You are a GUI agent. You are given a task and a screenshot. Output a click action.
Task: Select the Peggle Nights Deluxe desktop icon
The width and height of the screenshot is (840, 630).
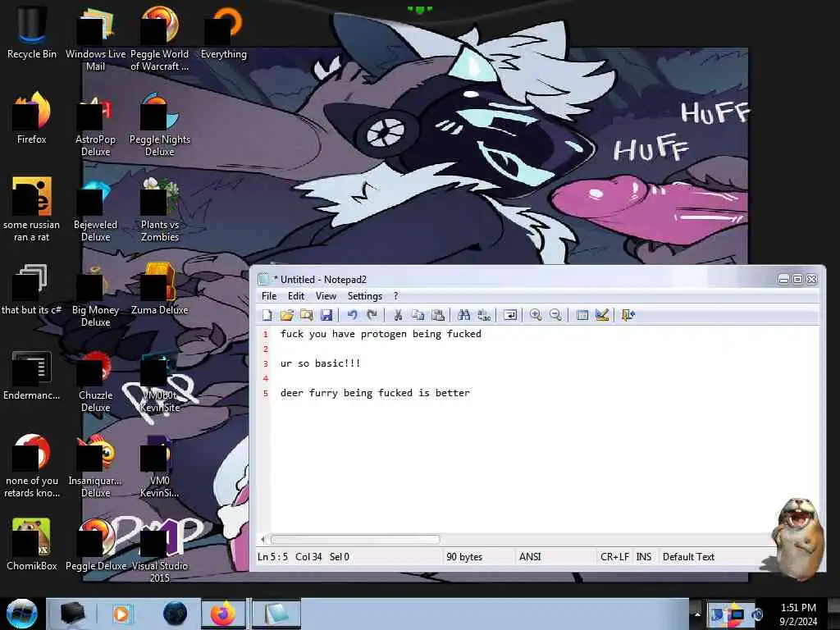(x=160, y=125)
